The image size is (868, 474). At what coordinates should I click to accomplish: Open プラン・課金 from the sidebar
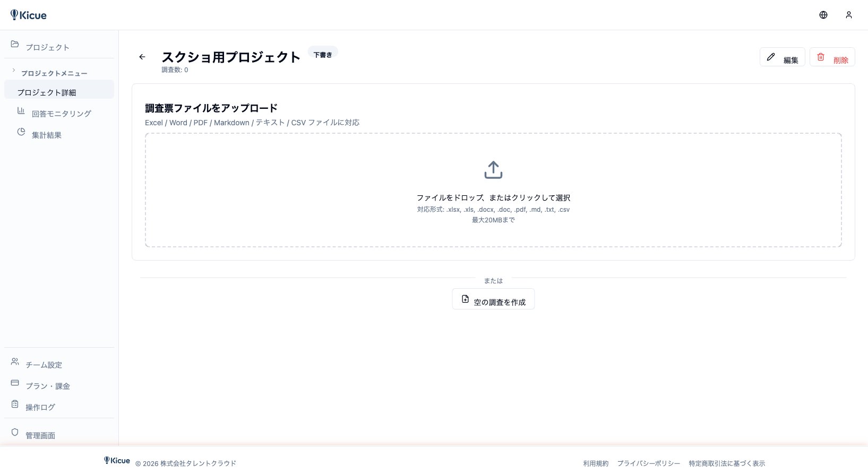click(48, 386)
